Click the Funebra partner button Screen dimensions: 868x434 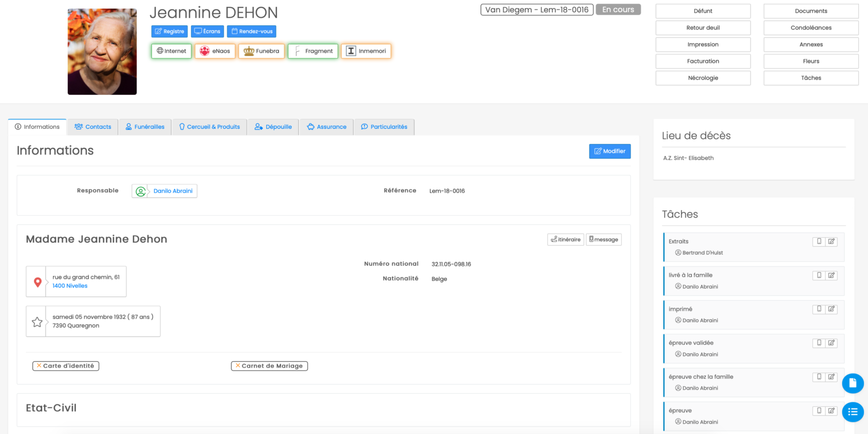point(262,51)
